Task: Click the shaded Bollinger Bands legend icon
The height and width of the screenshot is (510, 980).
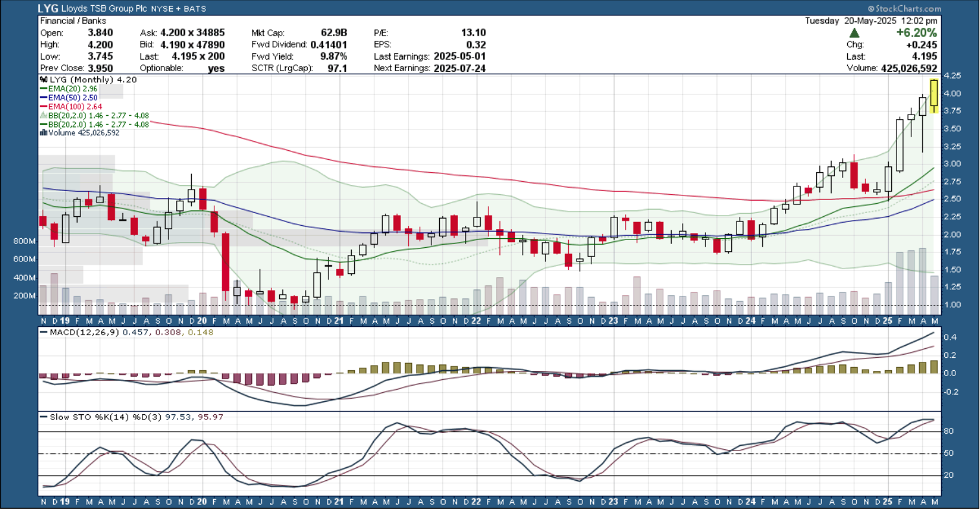Action: (43, 115)
